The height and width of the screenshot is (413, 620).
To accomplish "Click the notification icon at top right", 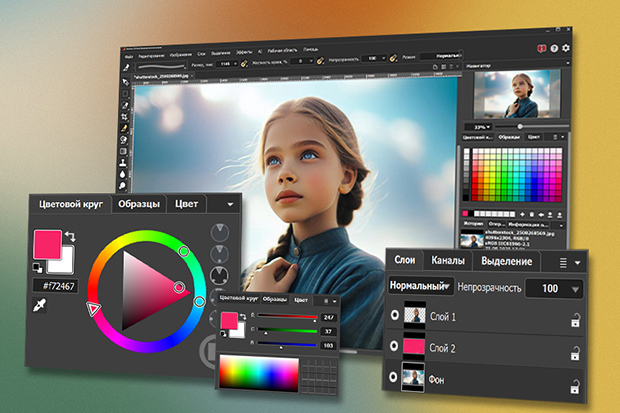I will click(541, 48).
